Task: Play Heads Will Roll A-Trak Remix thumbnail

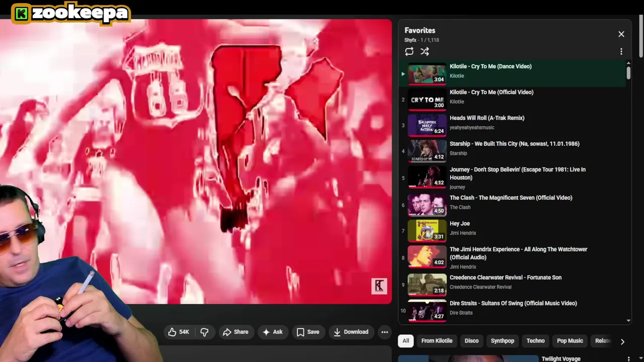Action: [427, 125]
